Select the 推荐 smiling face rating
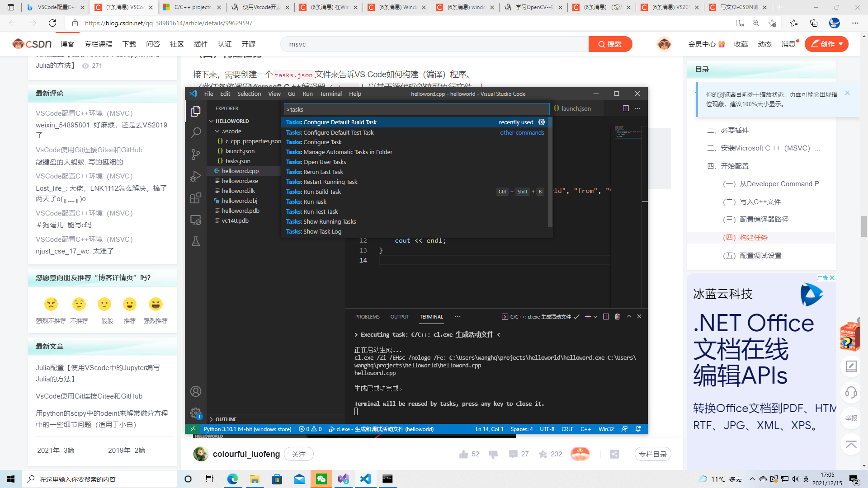868x488 pixels. pos(130,304)
